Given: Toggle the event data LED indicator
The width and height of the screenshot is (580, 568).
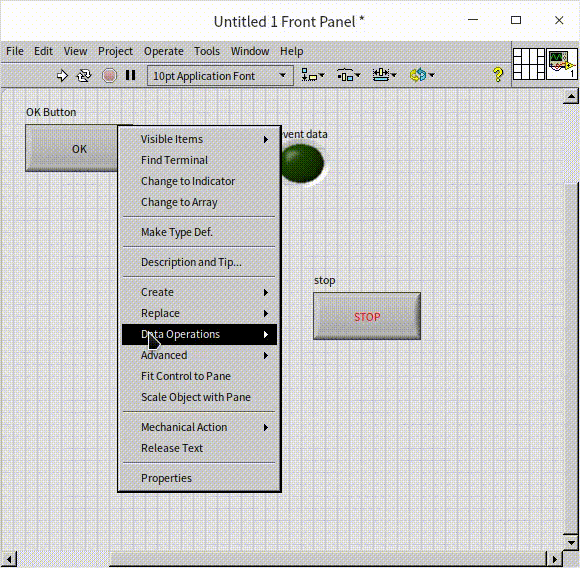Looking at the screenshot, I should coord(302,163).
